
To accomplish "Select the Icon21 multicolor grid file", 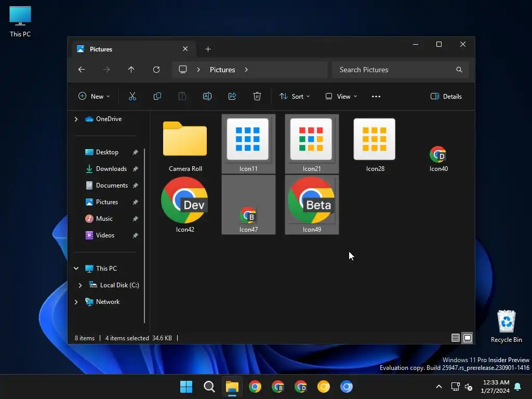I will 312,144.
